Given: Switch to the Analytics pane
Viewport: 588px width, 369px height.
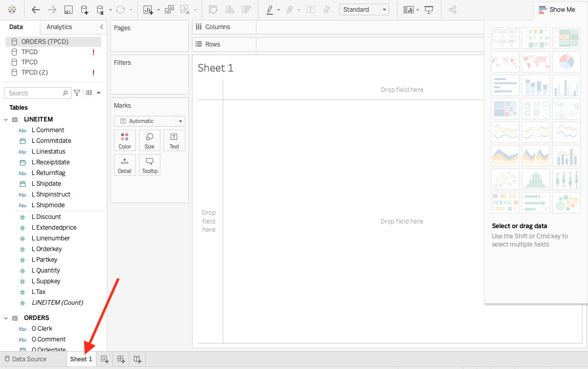Looking at the screenshot, I should click(x=59, y=27).
